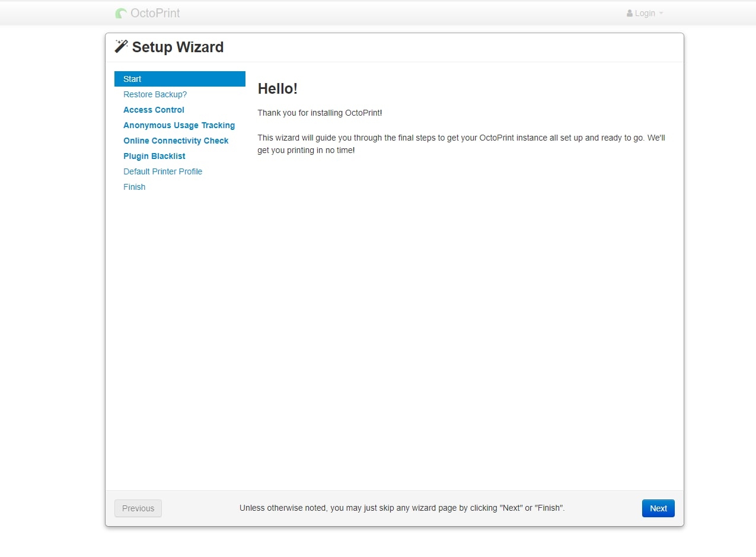
Task: Click the magic wand Setup Wizard icon
Action: point(121,46)
